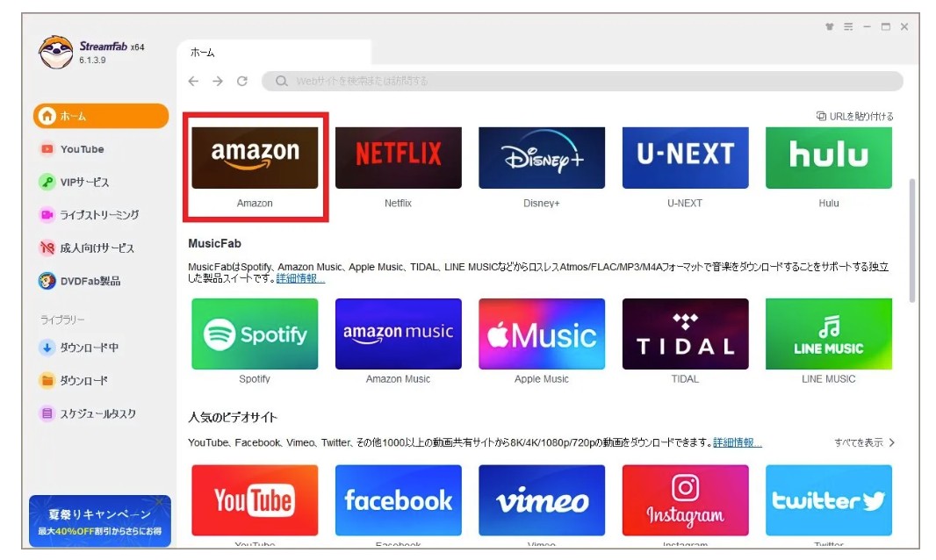Open the Amazon service tile

click(x=255, y=158)
